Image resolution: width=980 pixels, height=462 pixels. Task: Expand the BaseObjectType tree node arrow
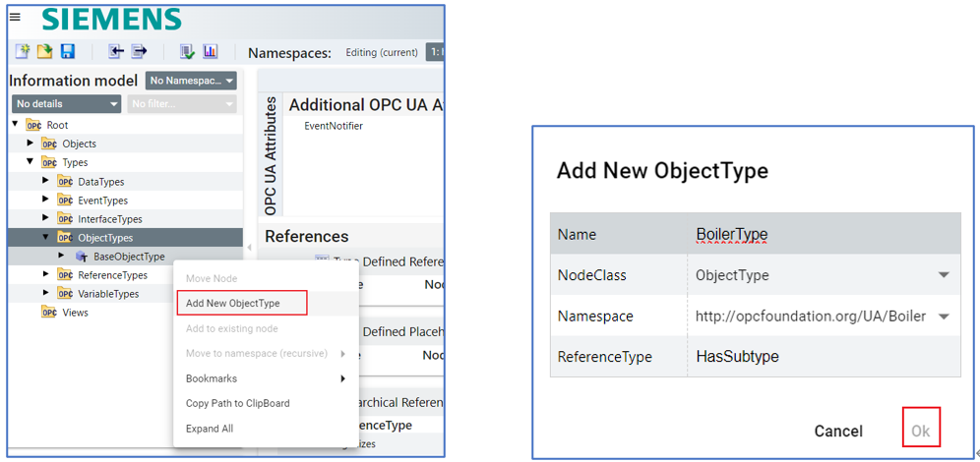[61, 256]
